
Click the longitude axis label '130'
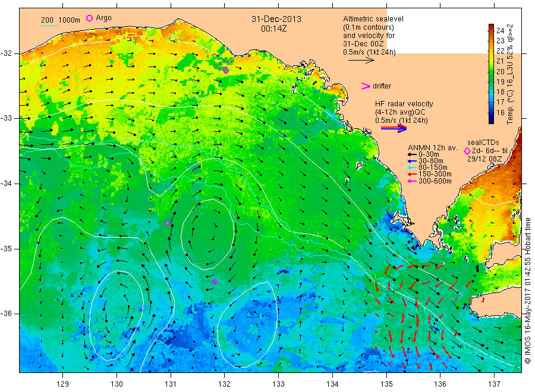[x=117, y=384]
